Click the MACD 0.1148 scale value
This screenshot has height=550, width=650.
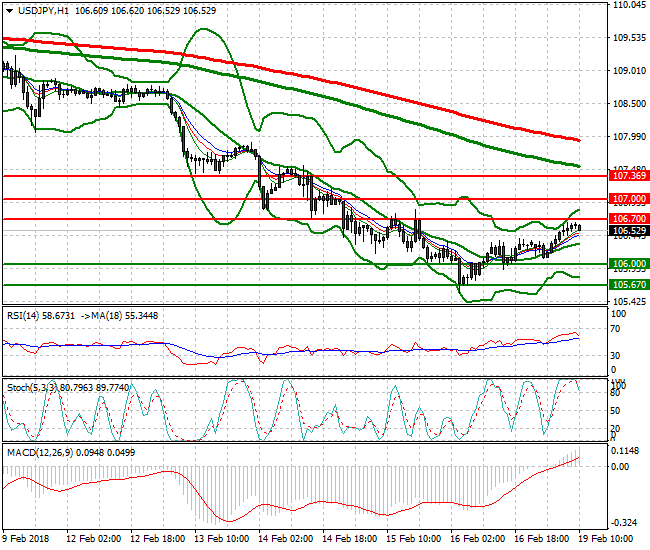[x=628, y=449]
